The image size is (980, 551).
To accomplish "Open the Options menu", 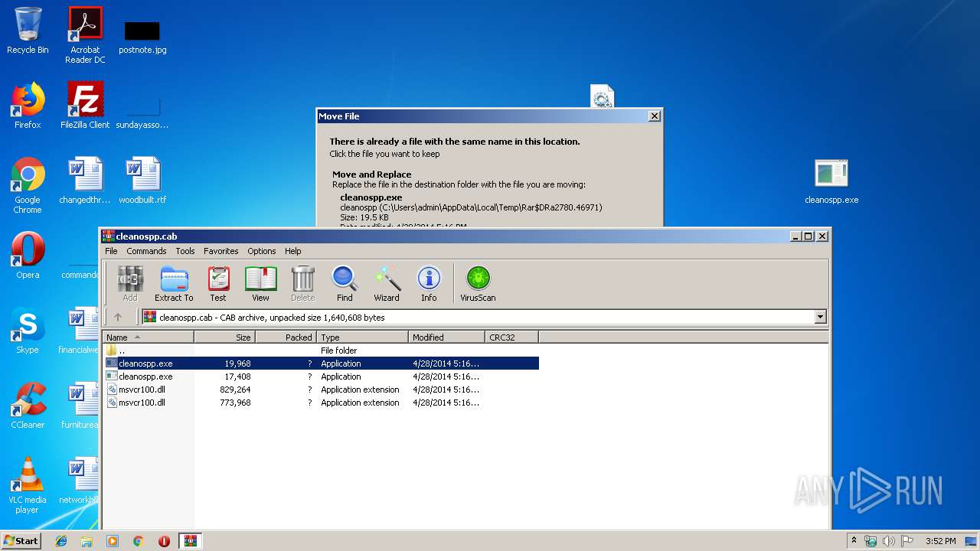I will click(x=262, y=251).
